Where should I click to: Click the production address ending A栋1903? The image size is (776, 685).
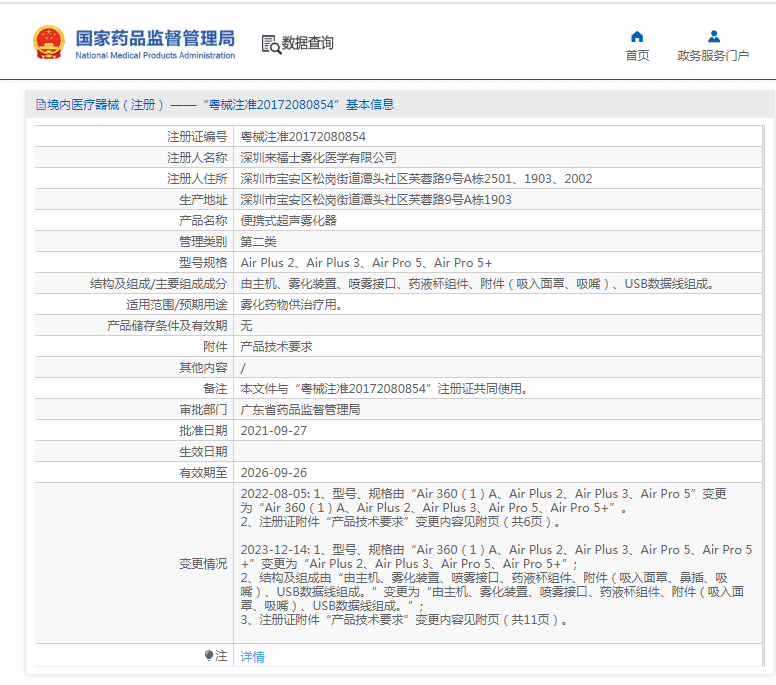tap(376, 199)
